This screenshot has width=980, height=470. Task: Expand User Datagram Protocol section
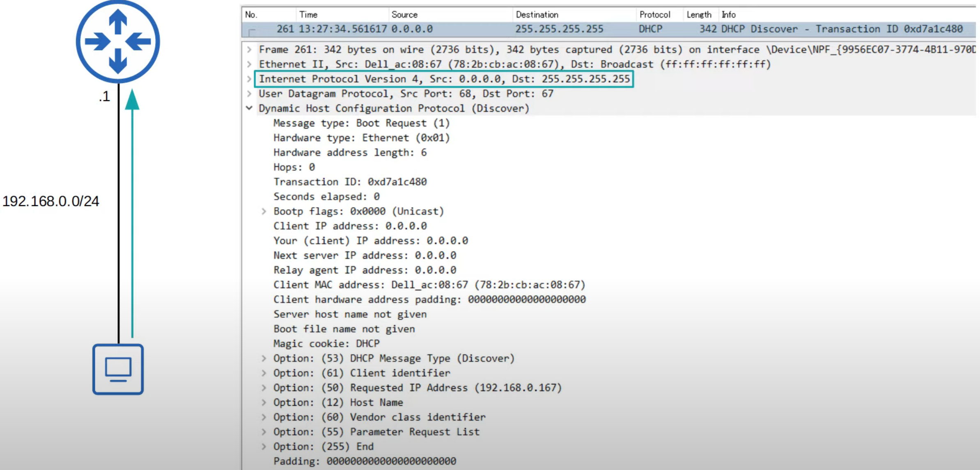249,94
